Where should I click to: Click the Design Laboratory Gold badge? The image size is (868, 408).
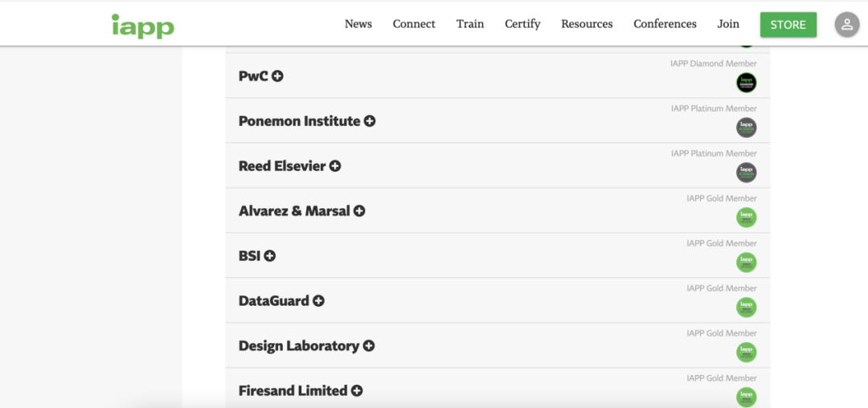746,352
